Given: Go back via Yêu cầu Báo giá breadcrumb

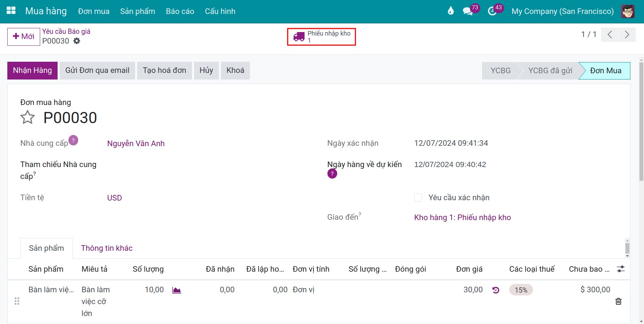Looking at the screenshot, I should pyautogui.click(x=66, y=31).
